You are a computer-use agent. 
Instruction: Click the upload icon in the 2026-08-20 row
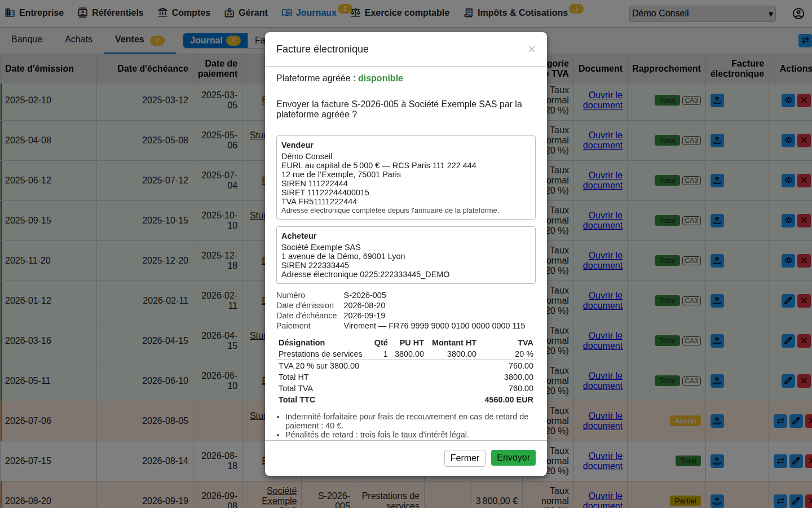(x=717, y=501)
